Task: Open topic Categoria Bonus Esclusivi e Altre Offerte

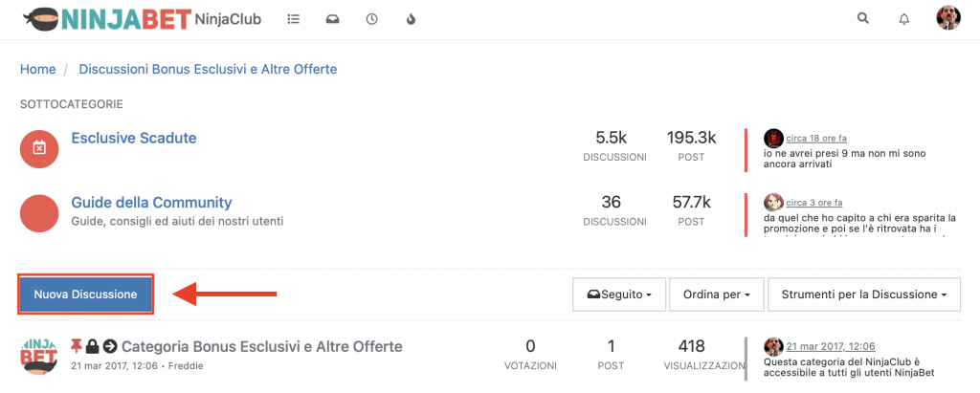Action: click(261, 346)
